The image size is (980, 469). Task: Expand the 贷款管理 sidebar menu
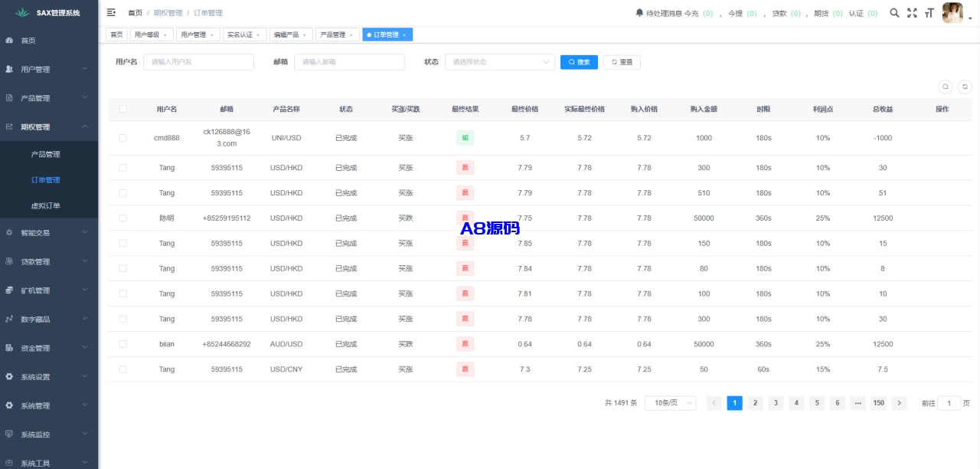pyautogui.click(x=49, y=261)
